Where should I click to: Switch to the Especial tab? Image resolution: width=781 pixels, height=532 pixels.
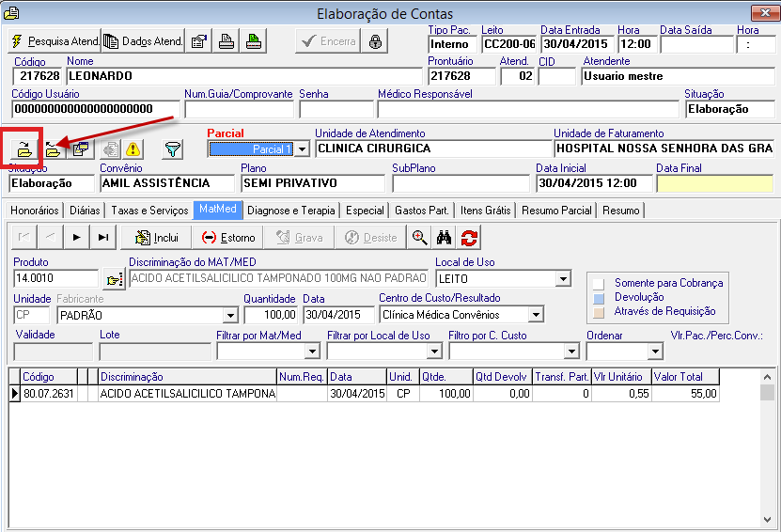click(x=365, y=211)
